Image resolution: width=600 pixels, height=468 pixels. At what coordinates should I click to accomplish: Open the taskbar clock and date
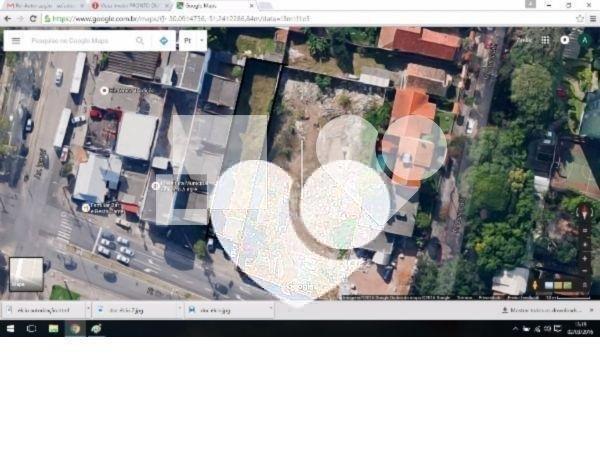[x=580, y=328]
